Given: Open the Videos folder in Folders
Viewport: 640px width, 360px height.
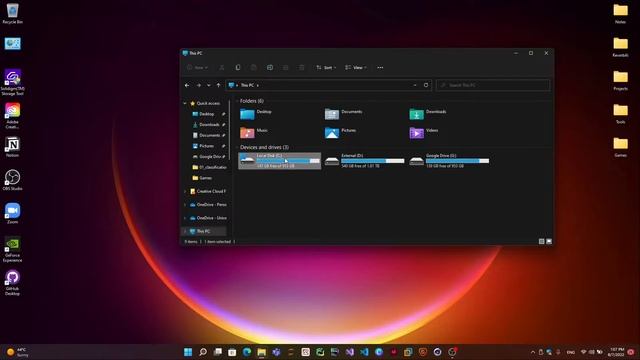Looking at the screenshot, I should point(424,133).
